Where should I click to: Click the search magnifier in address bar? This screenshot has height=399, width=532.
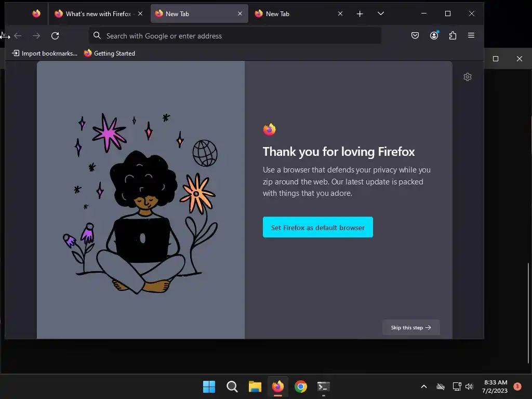(x=97, y=35)
